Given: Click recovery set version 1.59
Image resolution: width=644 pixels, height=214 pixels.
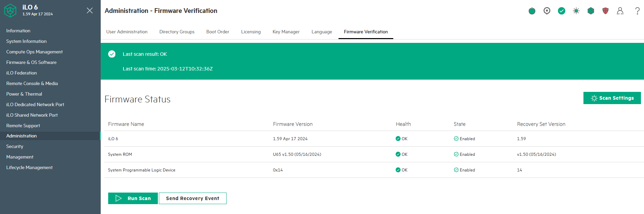Looking at the screenshot, I should [x=521, y=138].
